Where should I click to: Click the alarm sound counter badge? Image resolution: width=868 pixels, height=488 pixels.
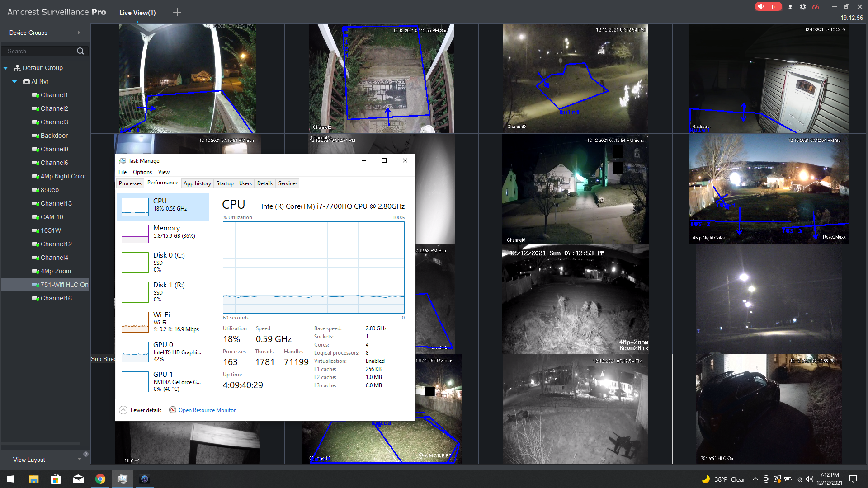768,7
